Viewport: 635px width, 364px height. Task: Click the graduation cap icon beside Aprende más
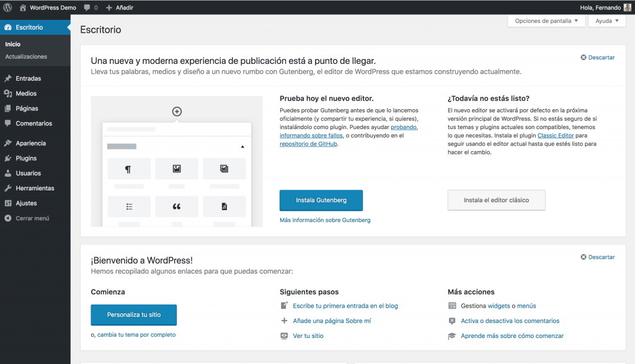click(x=452, y=335)
